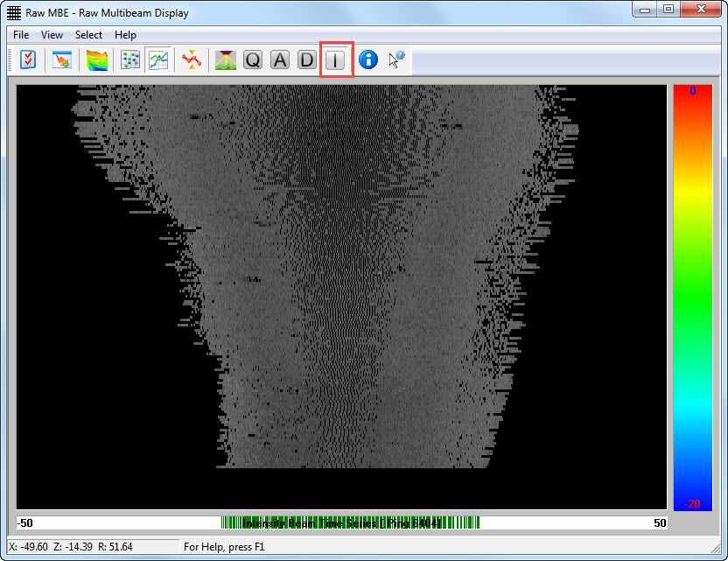The width and height of the screenshot is (728, 561).
Task: Click the window with arrow toolbar icon
Action: pos(62,60)
